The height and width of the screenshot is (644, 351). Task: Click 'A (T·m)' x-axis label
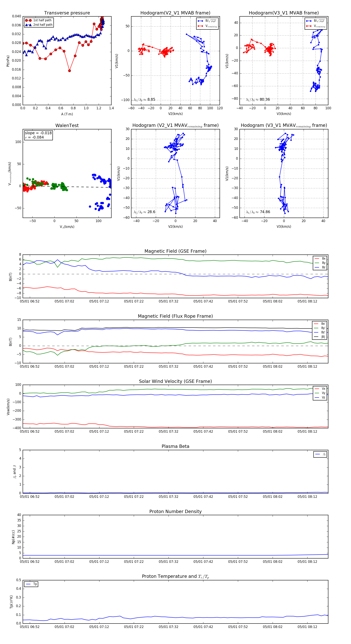(x=67, y=114)
